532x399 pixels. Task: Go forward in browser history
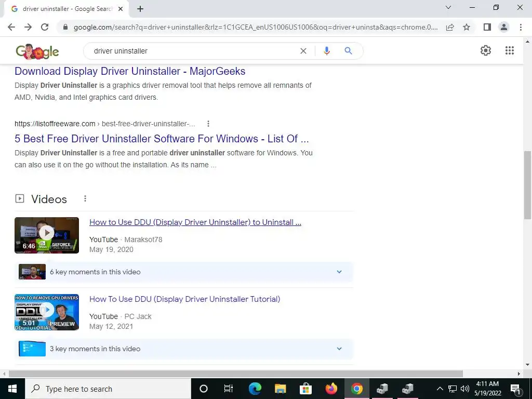[28, 27]
